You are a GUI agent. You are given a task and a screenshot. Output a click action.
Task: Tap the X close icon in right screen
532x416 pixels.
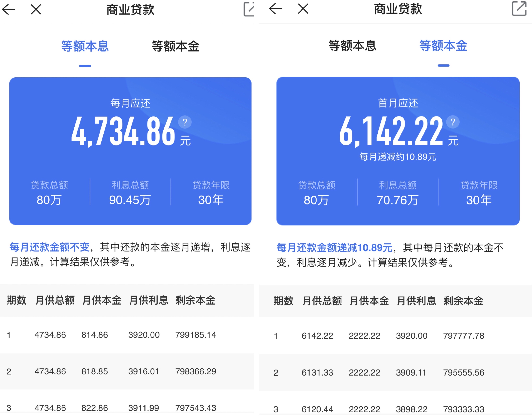pyautogui.click(x=303, y=9)
